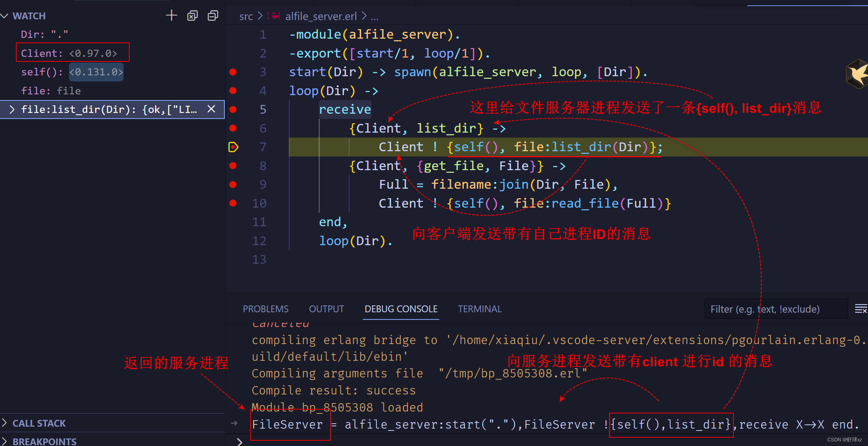Switch to the OUTPUT tab
This screenshot has width=868, height=446.
(326, 309)
